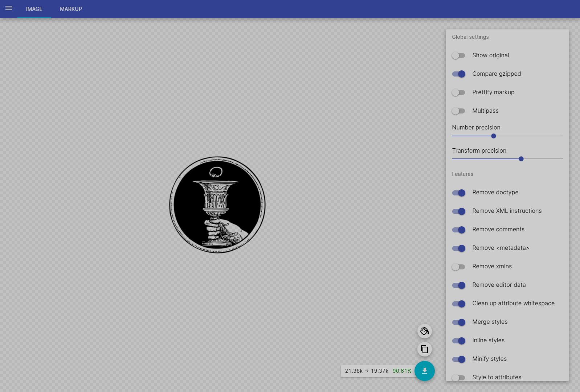The image size is (580, 392).
Task: Switch to the IMAGE tab
Action: 34,9
